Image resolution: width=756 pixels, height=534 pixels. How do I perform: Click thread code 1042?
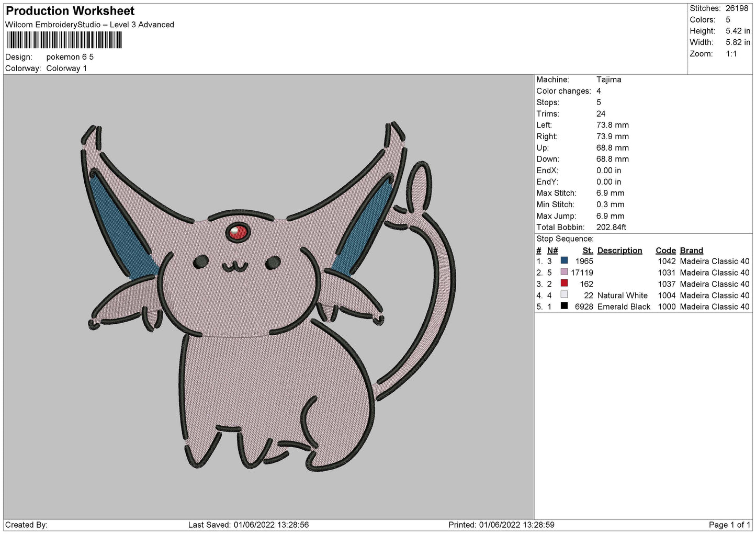(667, 261)
